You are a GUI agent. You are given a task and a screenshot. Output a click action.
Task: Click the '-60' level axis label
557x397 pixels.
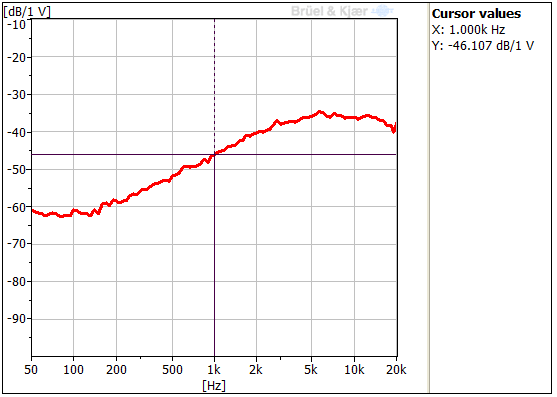coord(17,207)
